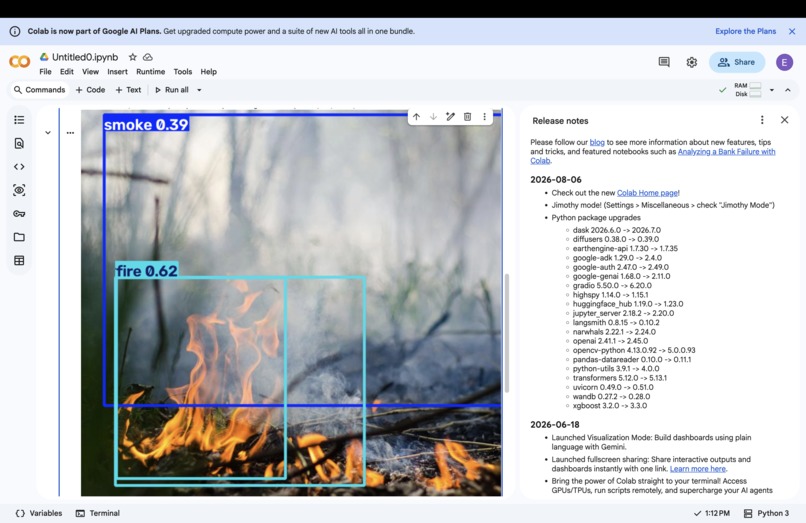Click the Colab logo
This screenshot has width=806, height=523.
[x=20, y=62]
